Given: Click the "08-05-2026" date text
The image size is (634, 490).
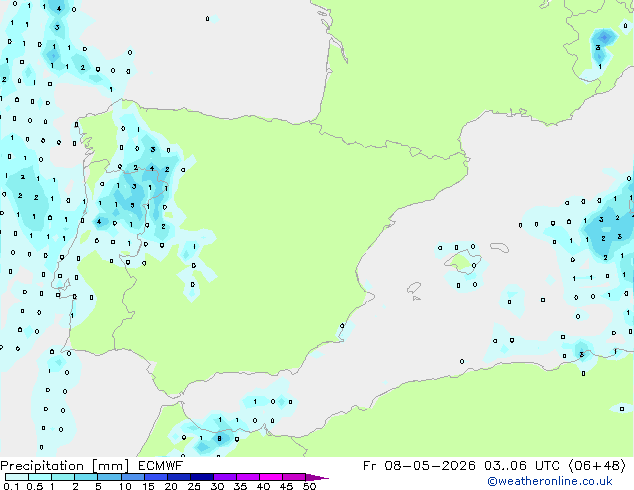Looking at the screenshot, I should click(x=430, y=466).
